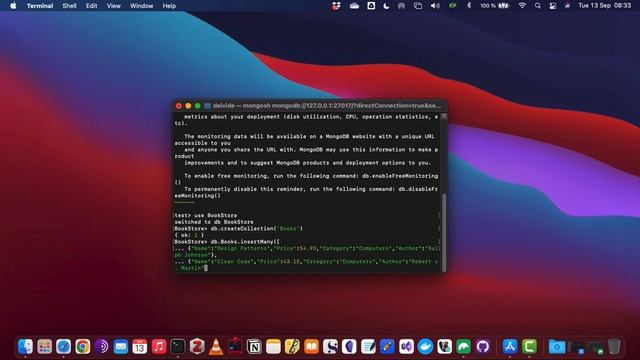Viewport: 640px width, 360px height.
Task: Click the date and time display
Action: 604,6
